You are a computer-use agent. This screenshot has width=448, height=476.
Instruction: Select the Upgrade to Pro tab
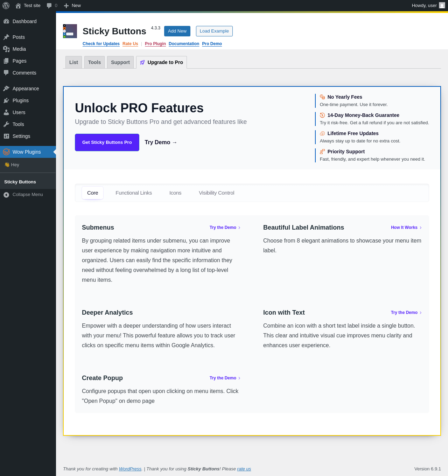pyautogui.click(x=161, y=62)
